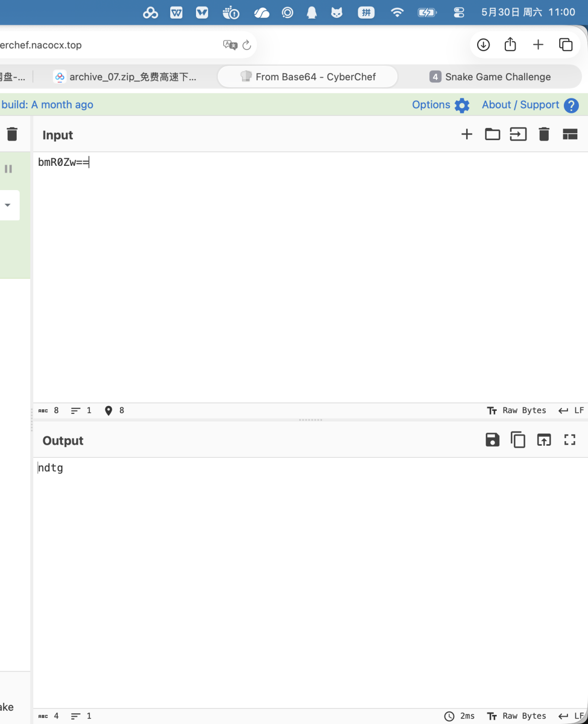Change input encoding Raw Bytes
This screenshot has height=724, width=588.
pyautogui.click(x=516, y=410)
